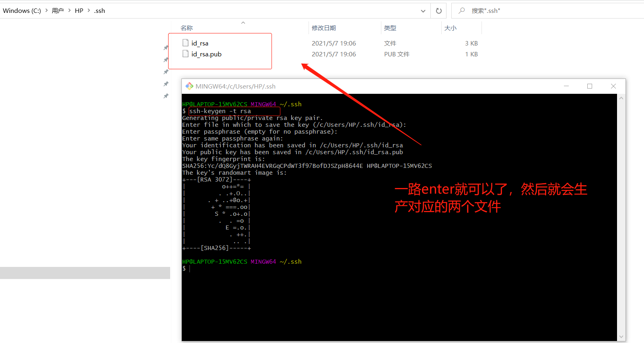
Task: Navigate to 用户 folder in breadcrumb
Action: pos(58,10)
